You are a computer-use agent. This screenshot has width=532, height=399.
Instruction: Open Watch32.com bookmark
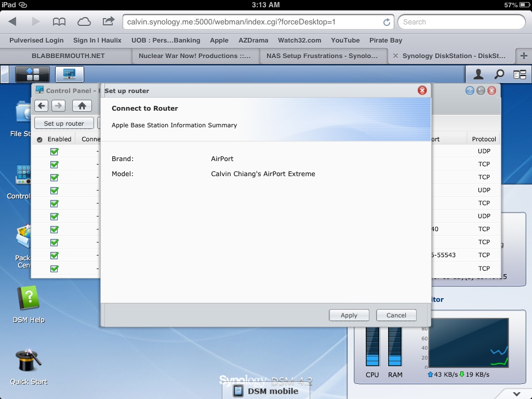coord(300,40)
